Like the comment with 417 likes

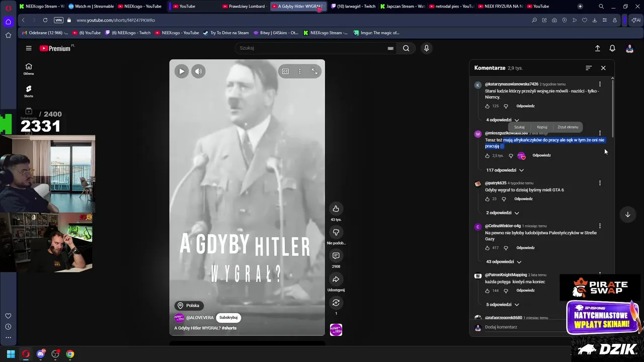pyautogui.click(x=487, y=248)
